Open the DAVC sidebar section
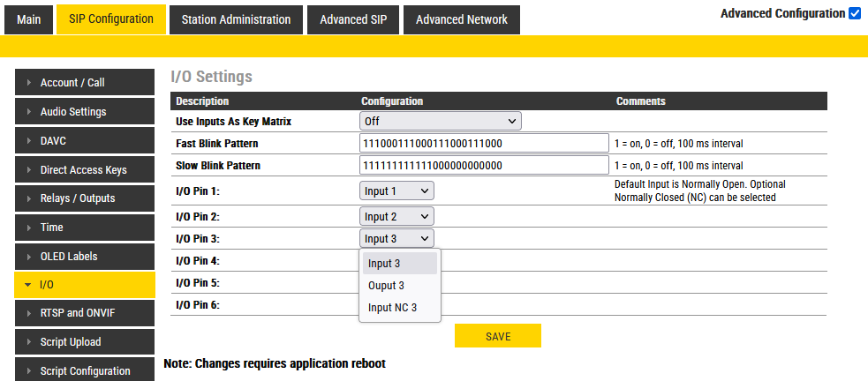This screenshot has width=868, height=381. click(85, 141)
